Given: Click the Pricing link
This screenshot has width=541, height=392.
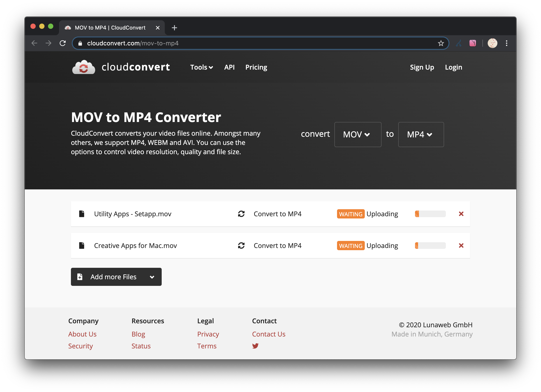Looking at the screenshot, I should click(x=256, y=67).
